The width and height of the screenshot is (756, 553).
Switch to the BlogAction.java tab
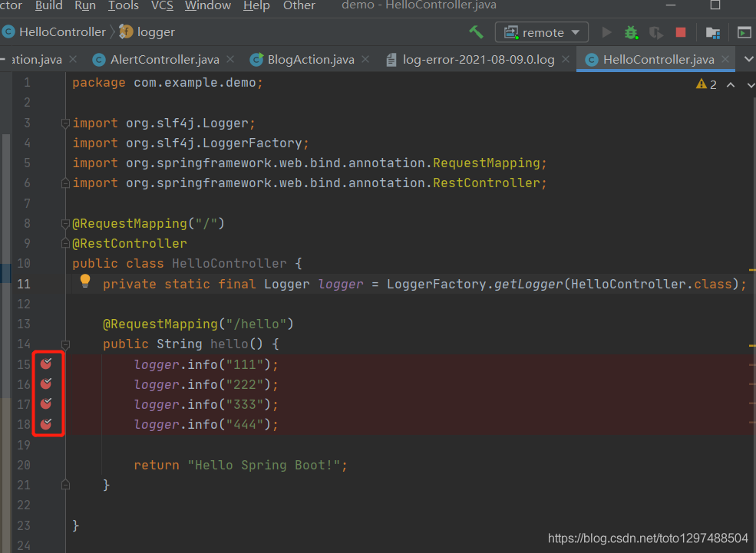(x=311, y=59)
